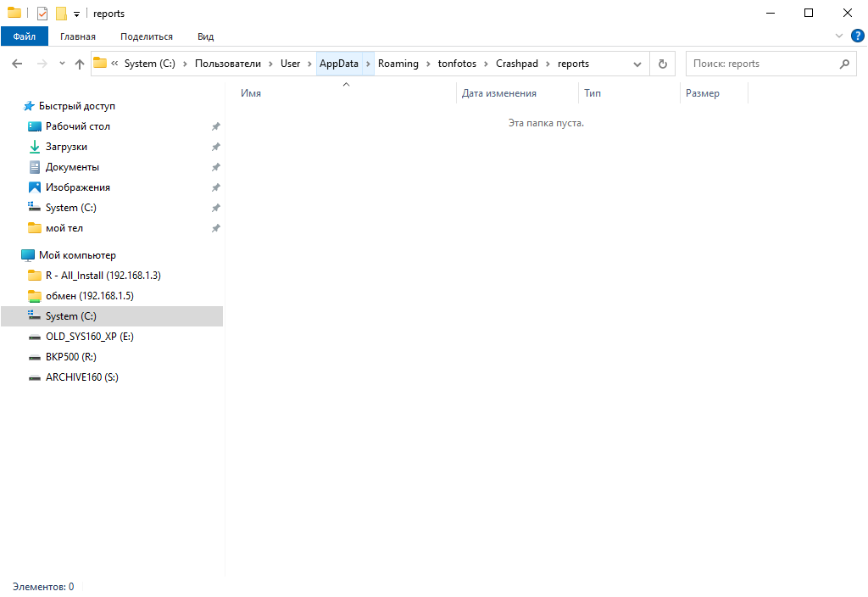Select OLD_SYS160_XP (E:) drive
The image size is (868, 597).
(89, 337)
